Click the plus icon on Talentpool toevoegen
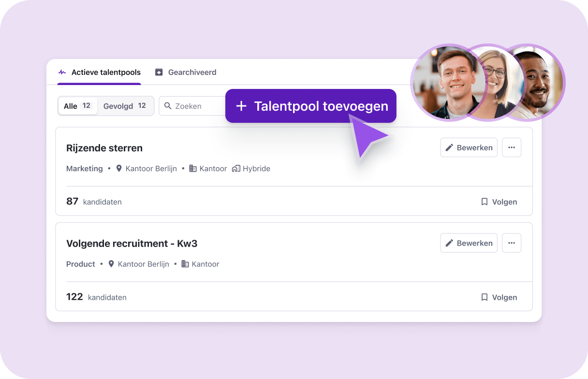588x379 pixels. click(241, 106)
